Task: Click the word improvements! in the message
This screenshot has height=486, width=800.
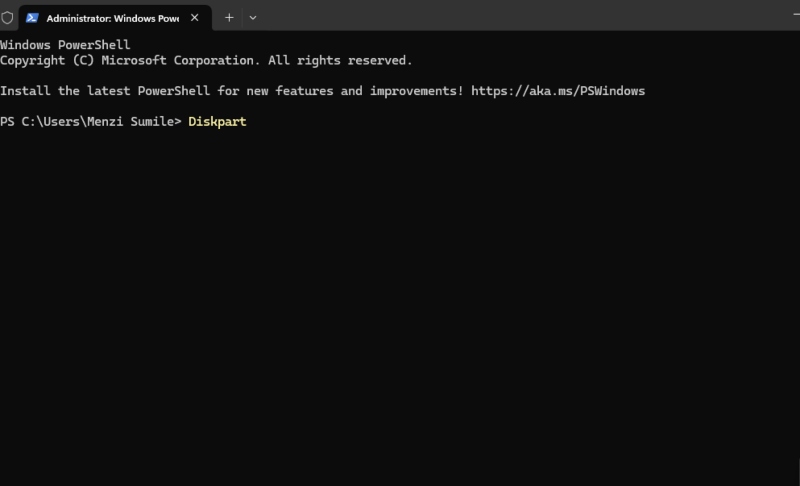Action: [416, 91]
